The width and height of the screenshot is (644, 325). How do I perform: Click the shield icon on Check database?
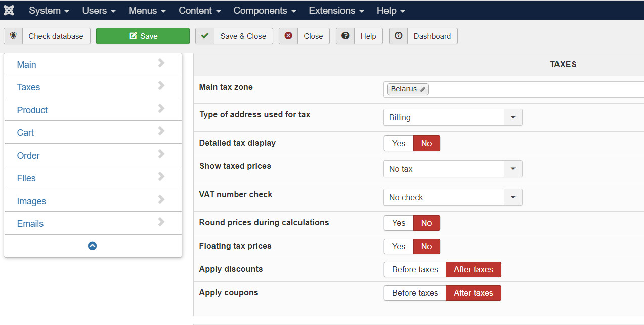coord(13,36)
